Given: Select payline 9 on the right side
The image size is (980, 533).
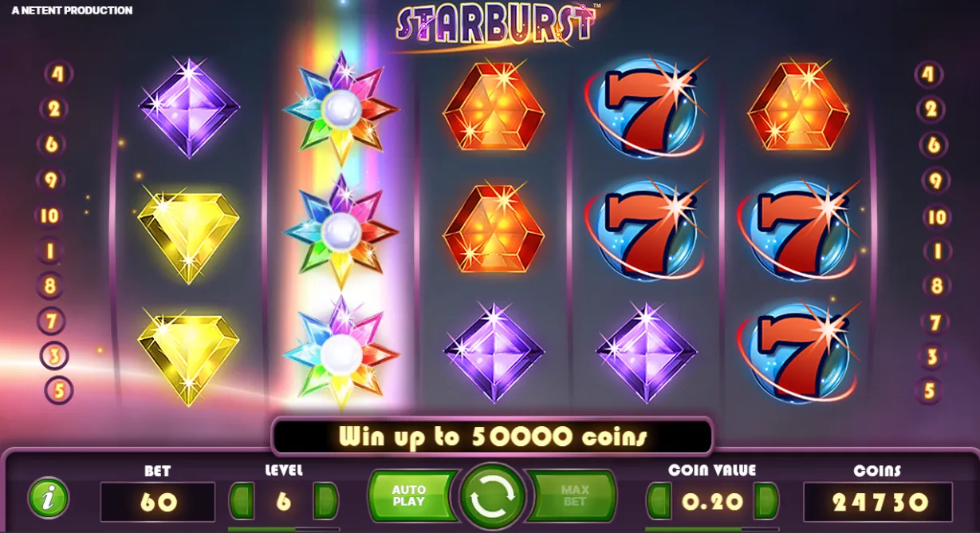Looking at the screenshot, I should point(935,180).
